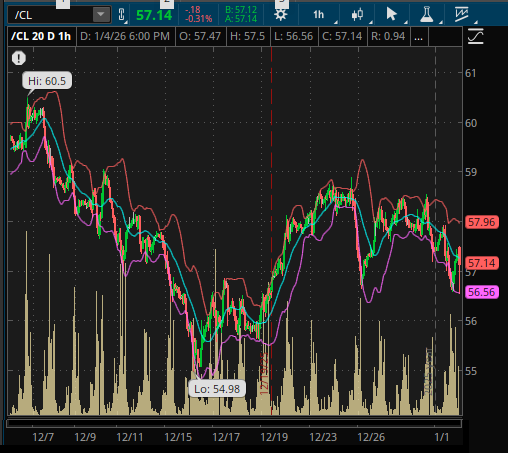
Task: Select the Lo: 54.98 price bubble
Action: click(x=217, y=389)
